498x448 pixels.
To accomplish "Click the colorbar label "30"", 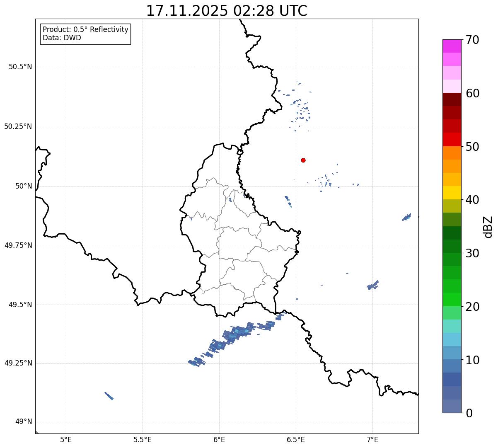I will [472, 253].
